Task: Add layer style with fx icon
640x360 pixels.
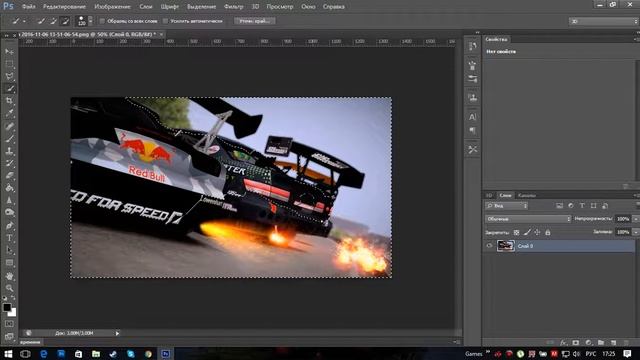Action: click(x=563, y=342)
